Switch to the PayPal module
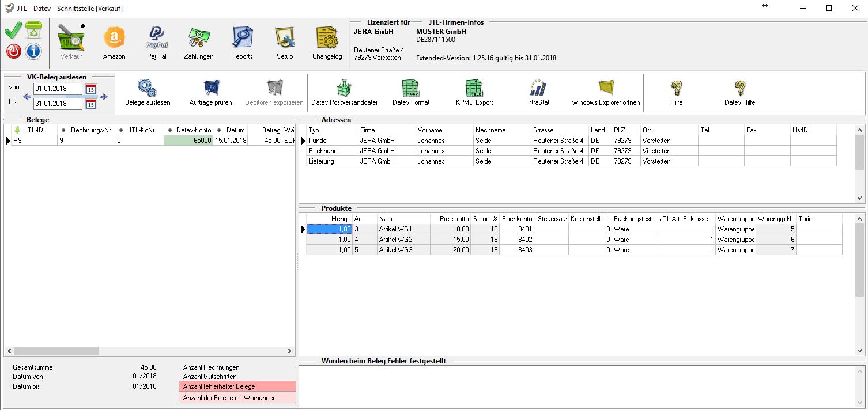This screenshot has width=868, height=410. [x=156, y=43]
